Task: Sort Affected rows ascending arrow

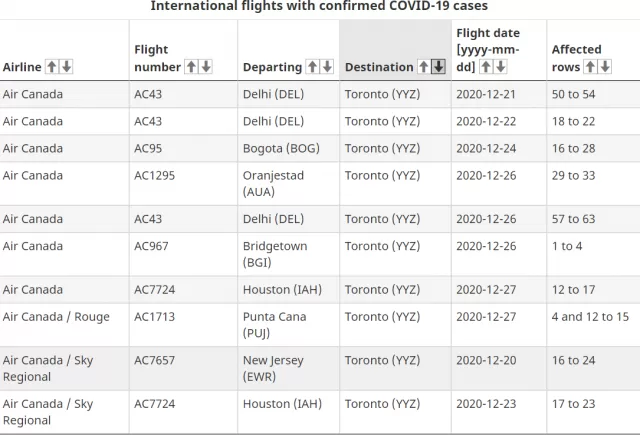Action: 590,67
